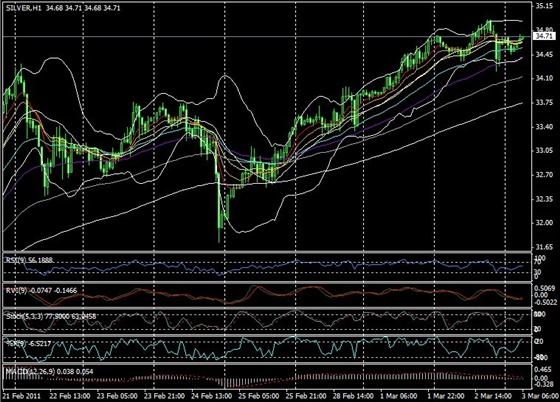Image resolution: width=560 pixels, height=402 pixels.
Task: Click the 31.65 price scale label
Action: click(544, 247)
